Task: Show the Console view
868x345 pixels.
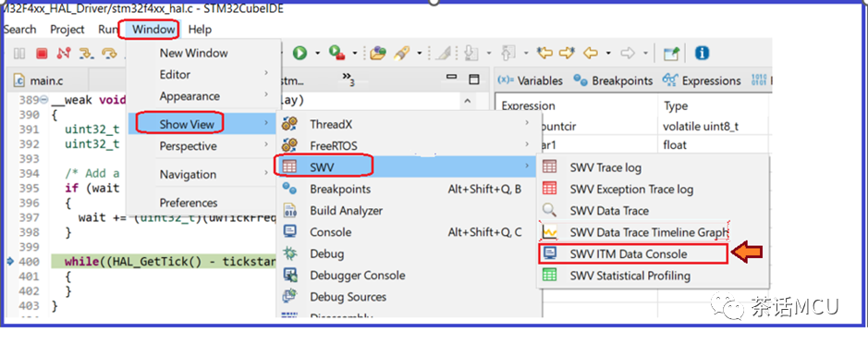Action: coord(407,232)
